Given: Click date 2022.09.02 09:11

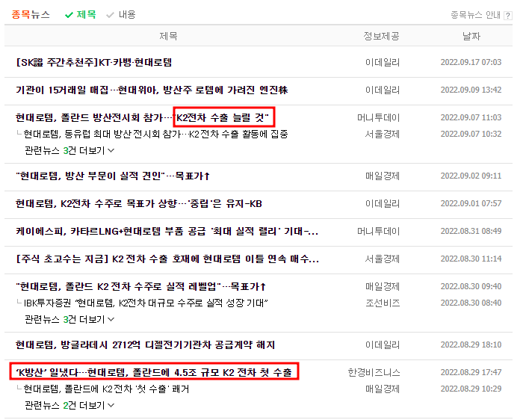Looking at the screenshot, I should coord(471,176).
